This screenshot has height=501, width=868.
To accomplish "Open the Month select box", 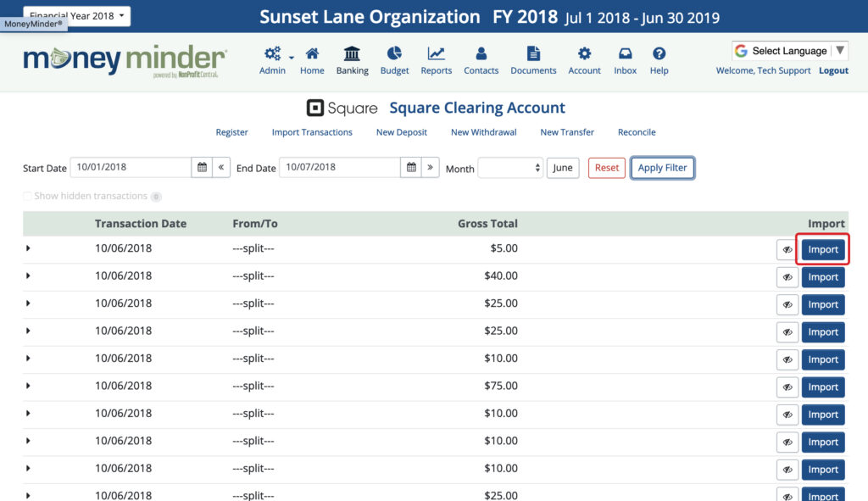I will pyautogui.click(x=510, y=168).
